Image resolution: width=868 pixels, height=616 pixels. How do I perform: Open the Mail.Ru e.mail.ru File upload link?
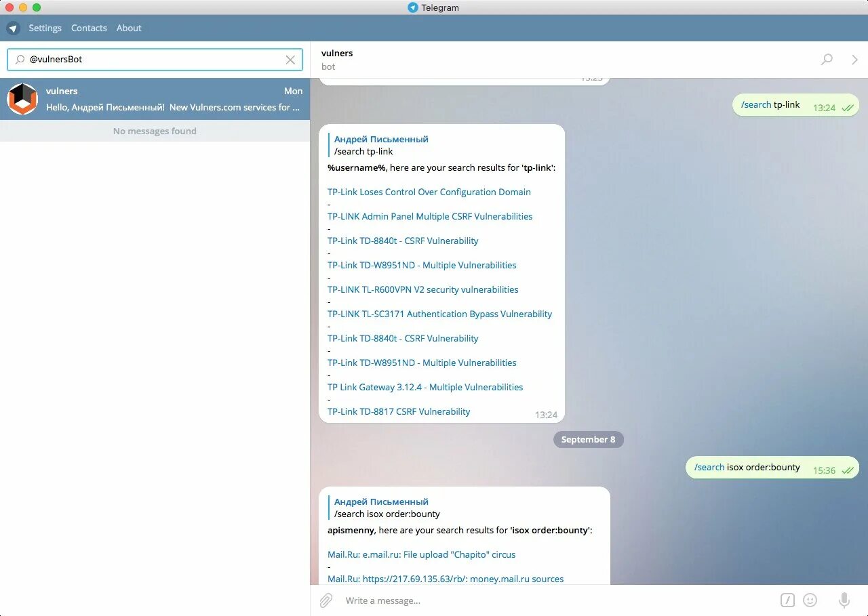point(422,554)
